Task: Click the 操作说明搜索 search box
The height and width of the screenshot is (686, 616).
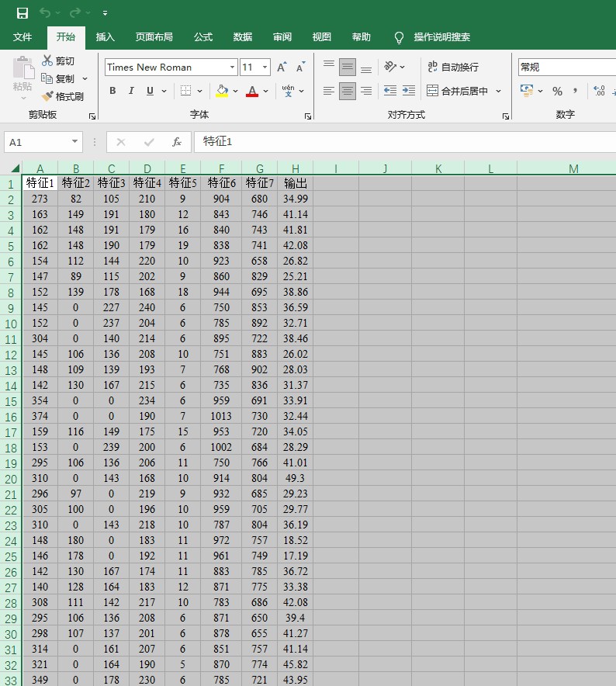Action: [442, 37]
